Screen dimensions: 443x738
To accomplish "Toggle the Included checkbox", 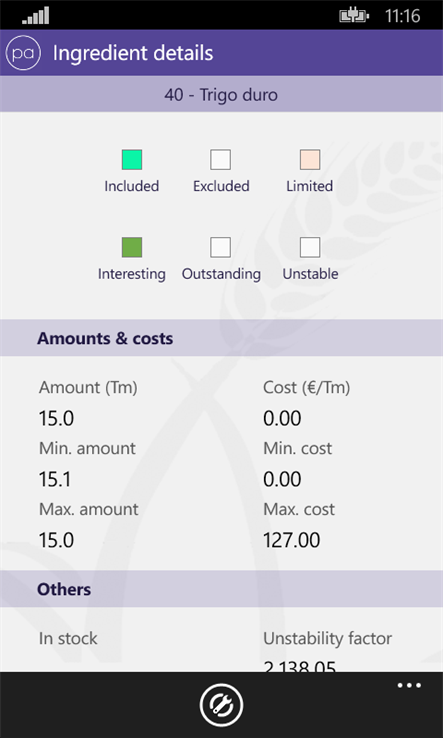I will click(x=132, y=160).
